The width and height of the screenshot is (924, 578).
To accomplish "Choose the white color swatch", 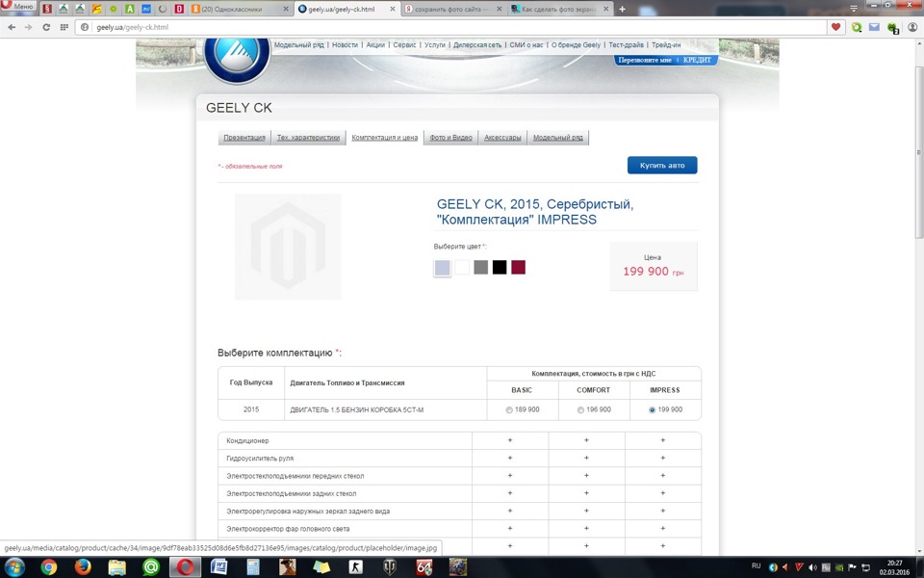I will point(462,267).
